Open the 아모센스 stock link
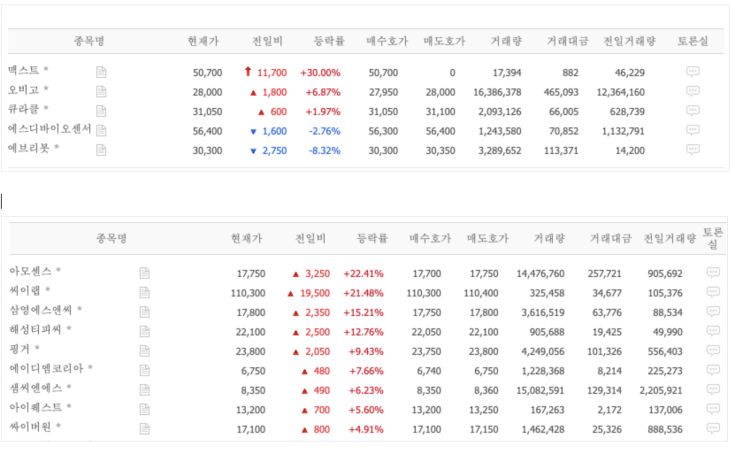 (30, 271)
